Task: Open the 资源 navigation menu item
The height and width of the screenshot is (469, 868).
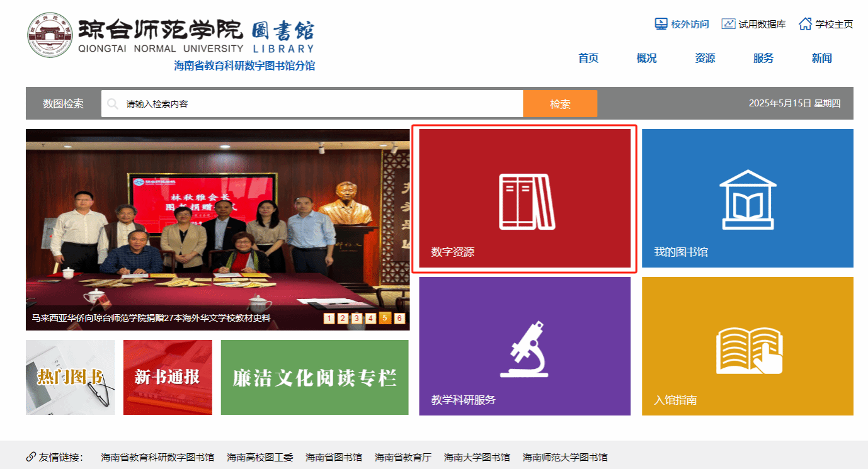Action: coord(705,58)
